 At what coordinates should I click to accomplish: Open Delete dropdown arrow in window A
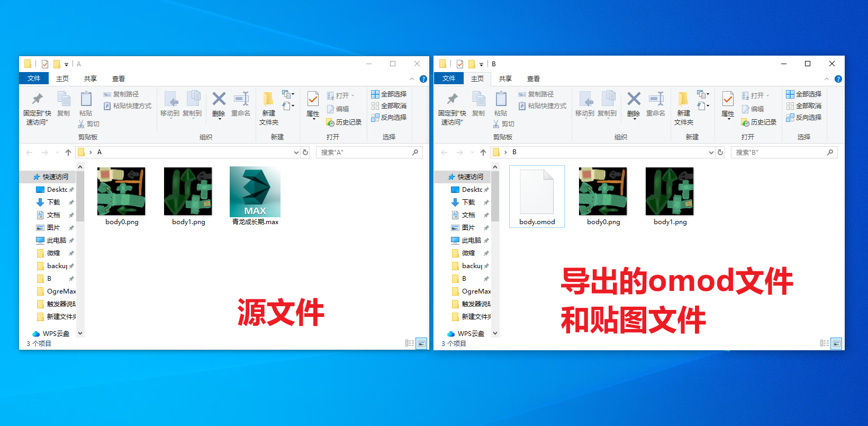219,120
